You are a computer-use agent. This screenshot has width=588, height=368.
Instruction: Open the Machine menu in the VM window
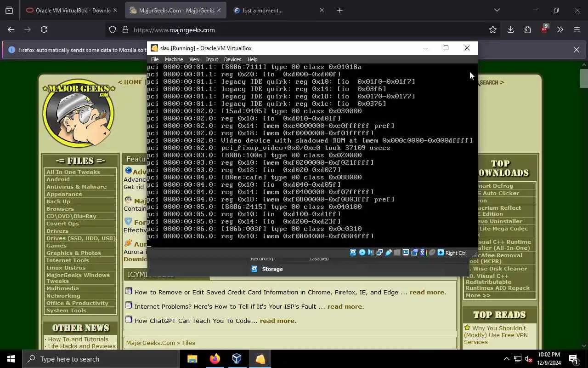pos(174,59)
